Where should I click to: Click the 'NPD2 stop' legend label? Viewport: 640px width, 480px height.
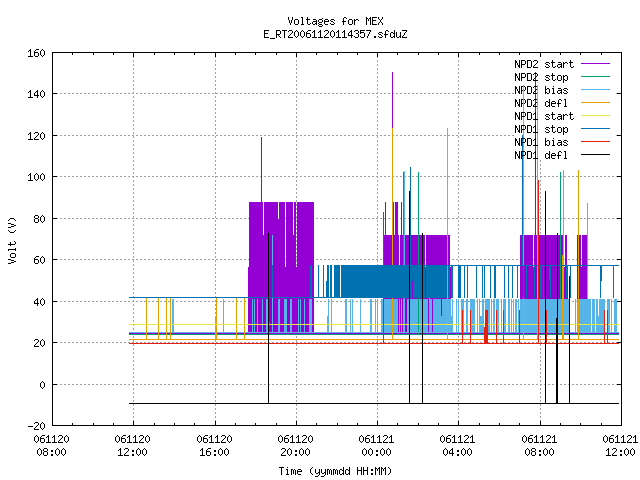coord(541,77)
